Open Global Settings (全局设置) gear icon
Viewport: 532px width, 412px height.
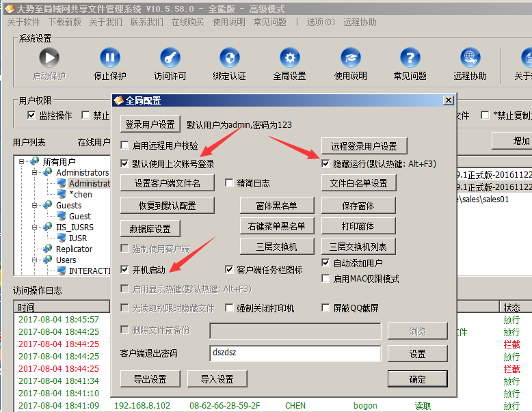click(x=289, y=58)
